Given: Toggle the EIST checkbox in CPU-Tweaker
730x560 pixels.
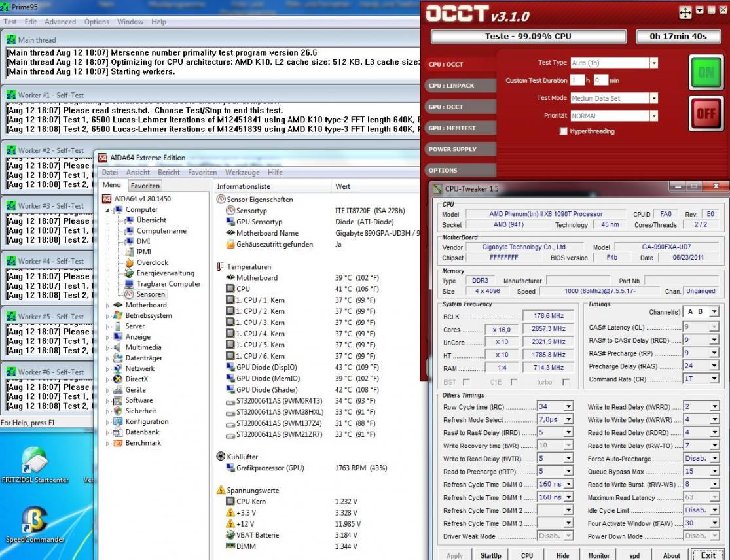Looking at the screenshot, I should coord(466,382).
